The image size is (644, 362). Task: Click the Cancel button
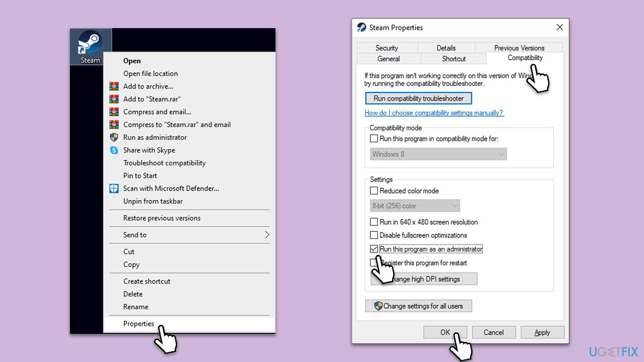point(494,332)
